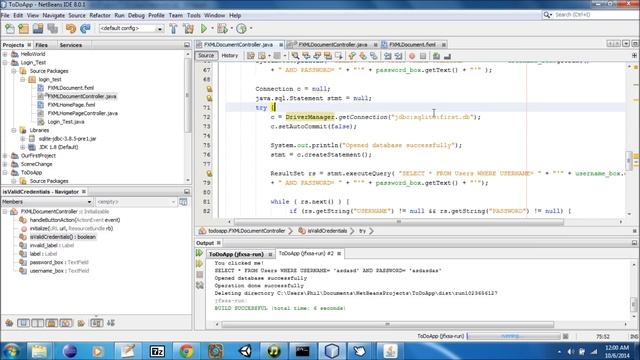Image resolution: width=640 pixels, height=360 pixels.
Task: Open the dropdown arrow beside Debug Project
Action: [x=231, y=29]
